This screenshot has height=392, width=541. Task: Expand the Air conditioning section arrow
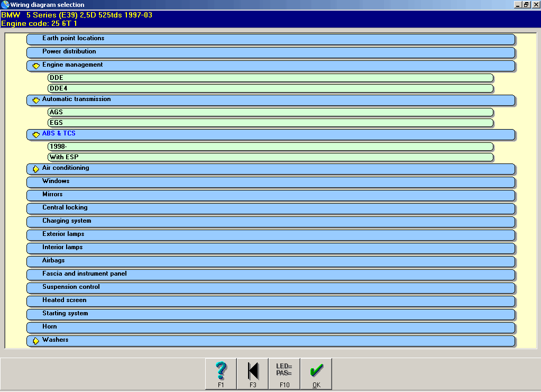[36, 169]
